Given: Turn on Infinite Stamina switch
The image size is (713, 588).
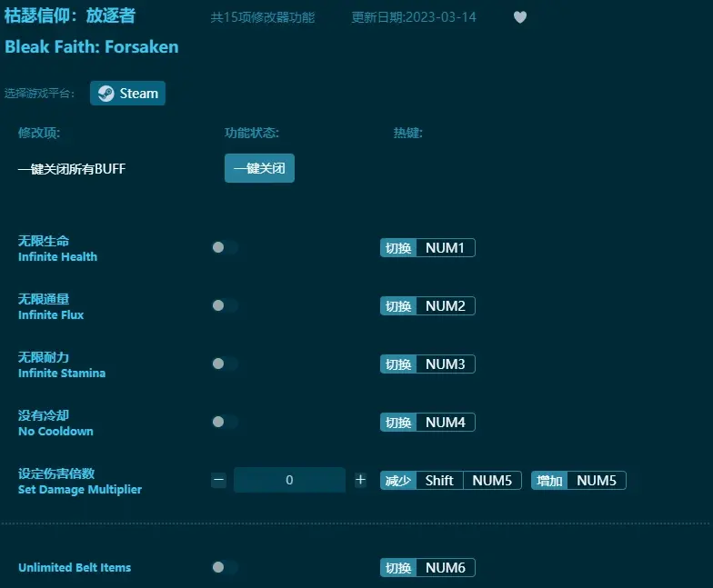Looking at the screenshot, I should pos(226,364).
